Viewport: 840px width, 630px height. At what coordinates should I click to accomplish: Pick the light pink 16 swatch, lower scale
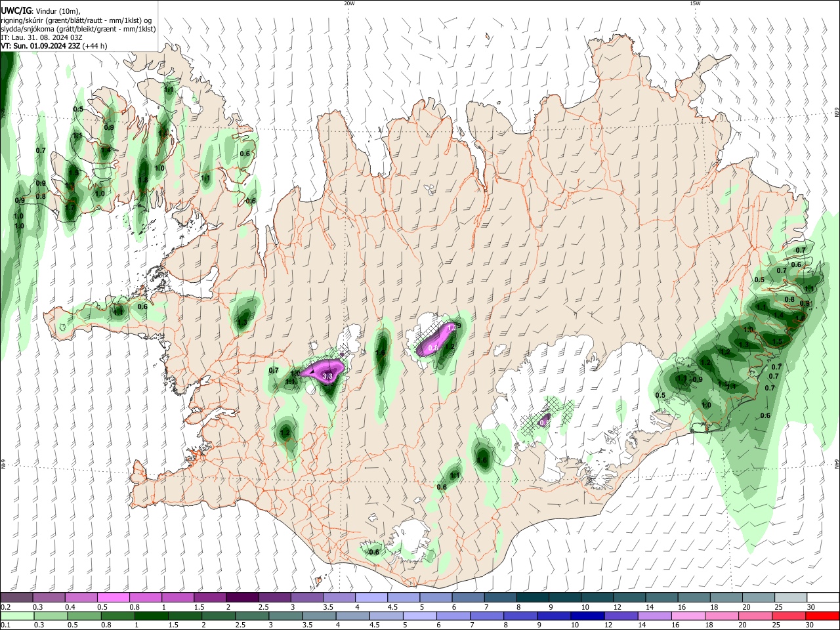pos(688,616)
